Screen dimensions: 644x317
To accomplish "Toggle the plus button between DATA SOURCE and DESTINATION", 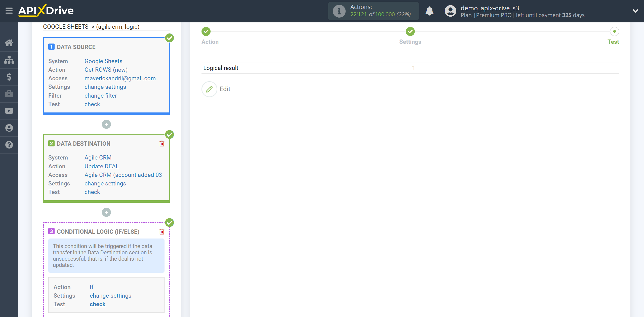I will coord(106,124).
